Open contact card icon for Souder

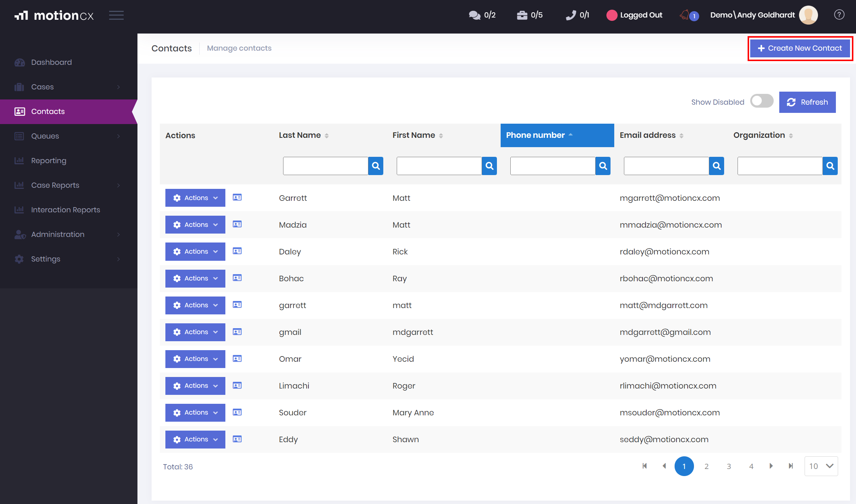click(x=237, y=412)
